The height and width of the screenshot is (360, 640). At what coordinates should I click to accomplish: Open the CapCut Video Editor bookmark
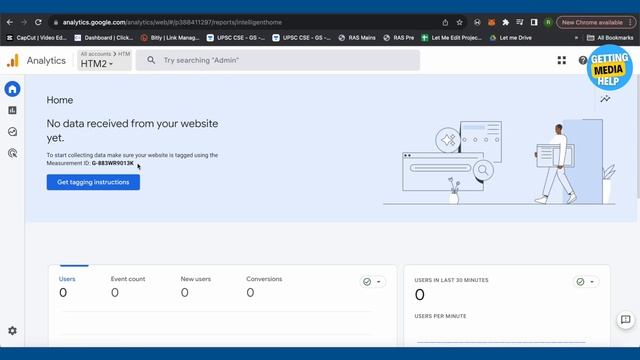pyautogui.click(x=37, y=38)
